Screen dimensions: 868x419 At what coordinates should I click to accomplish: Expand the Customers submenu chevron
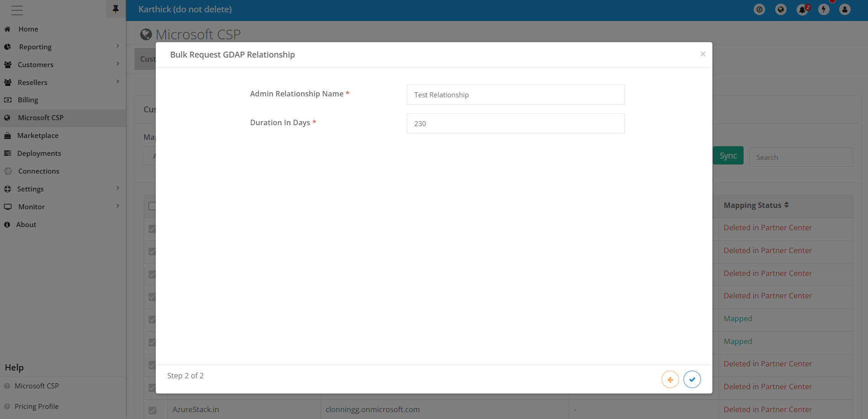point(118,64)
